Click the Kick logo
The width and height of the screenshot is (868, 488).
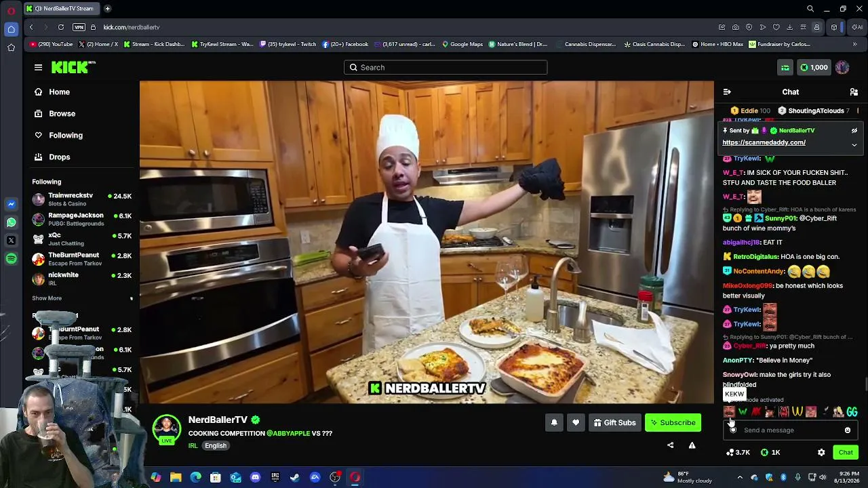coord(73,67)
